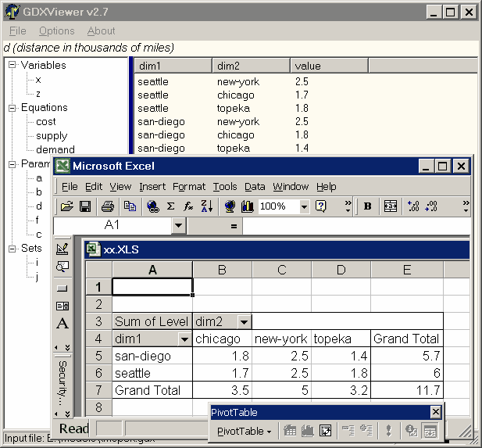Click the Print icon in Excel toolbar
482x448 pixels.
[108, 206]
